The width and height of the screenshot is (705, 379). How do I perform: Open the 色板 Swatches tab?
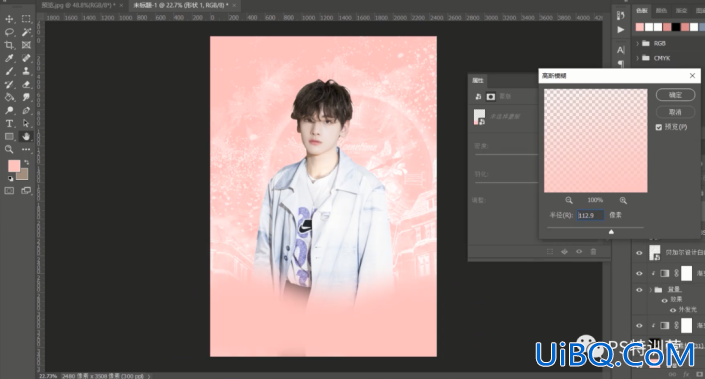click(642, 10)
